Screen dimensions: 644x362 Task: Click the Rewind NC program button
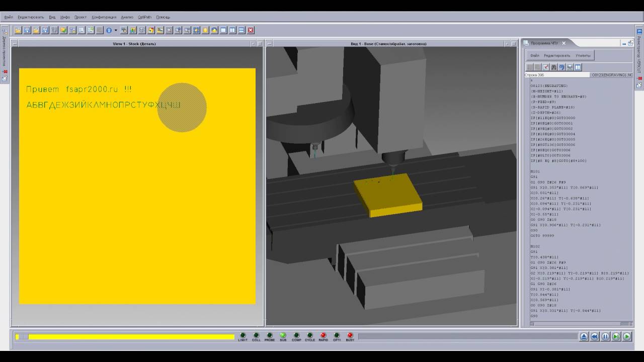coord(594,336)
